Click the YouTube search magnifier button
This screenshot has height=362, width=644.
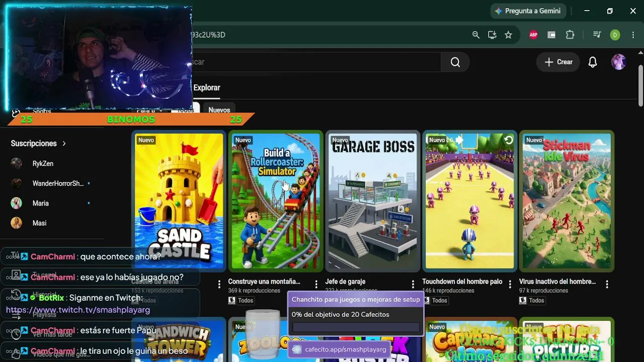(455, 62)
